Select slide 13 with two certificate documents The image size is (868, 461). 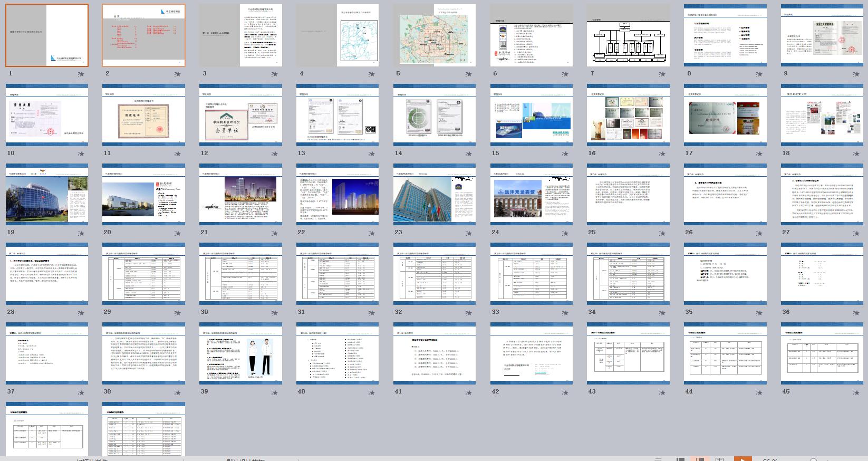337,115
